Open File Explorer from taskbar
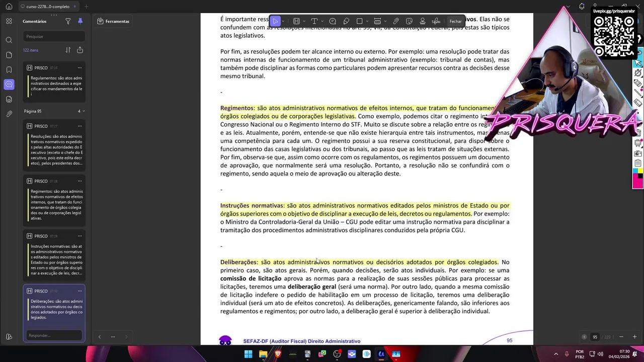Viewport: 644px width, 362px height. pos(263,354)
